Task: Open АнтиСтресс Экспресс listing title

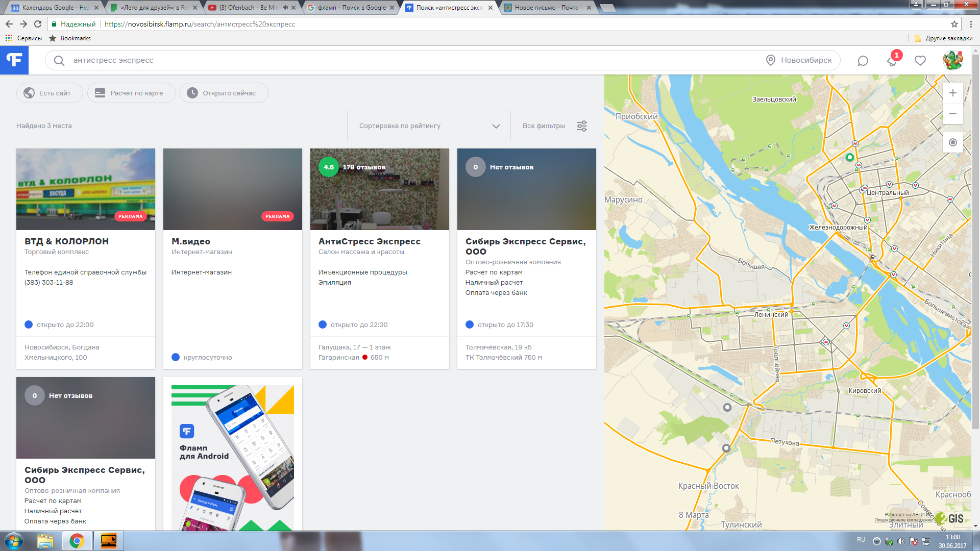Action: coord(370,241)
